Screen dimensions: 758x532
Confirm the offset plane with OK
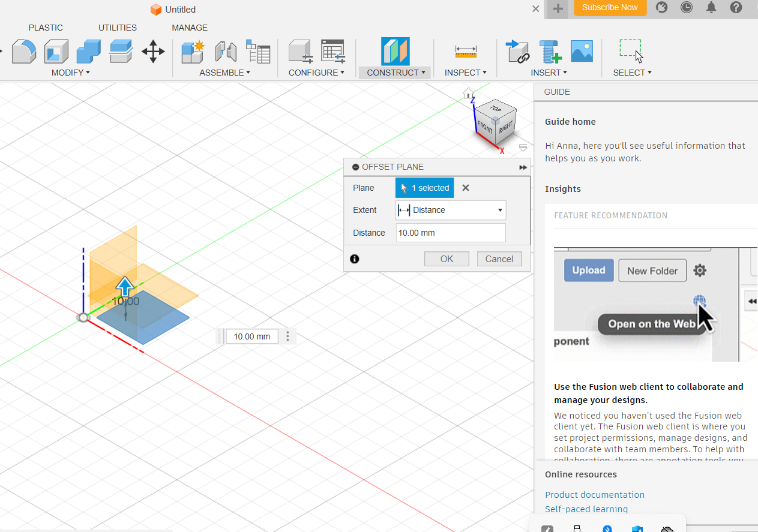(x=447, y=259)
